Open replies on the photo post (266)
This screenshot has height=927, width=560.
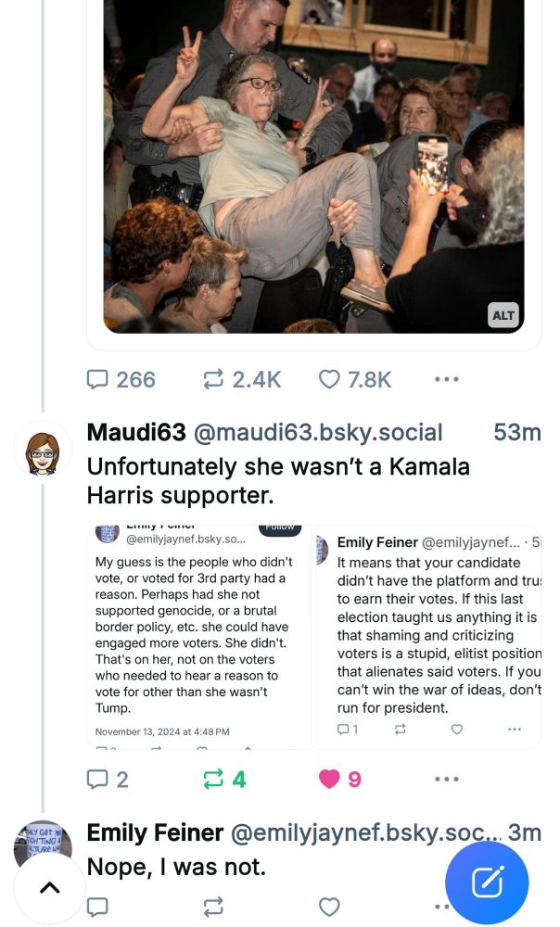pos(121,379)
